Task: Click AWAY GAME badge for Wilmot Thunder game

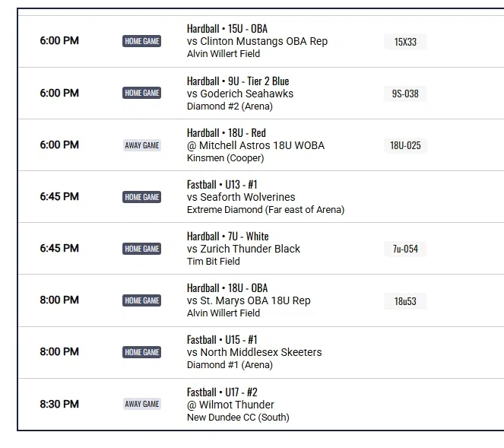Action: tap(141, 404)
